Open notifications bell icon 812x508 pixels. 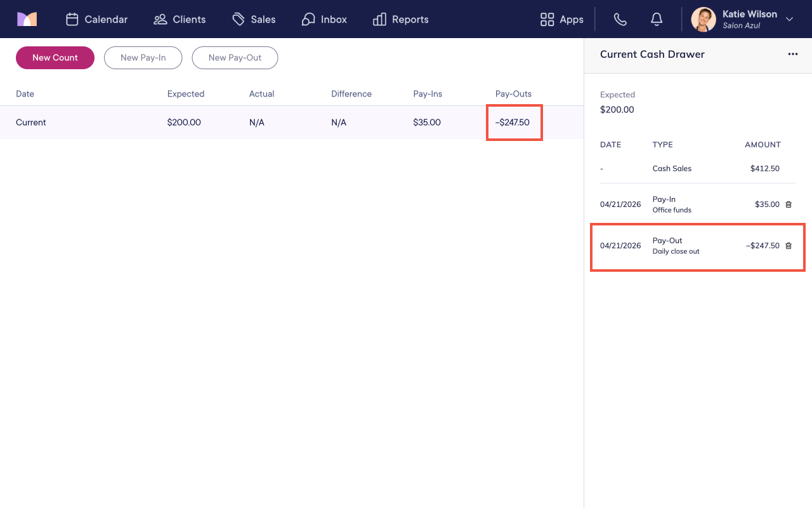click(657, 19)
